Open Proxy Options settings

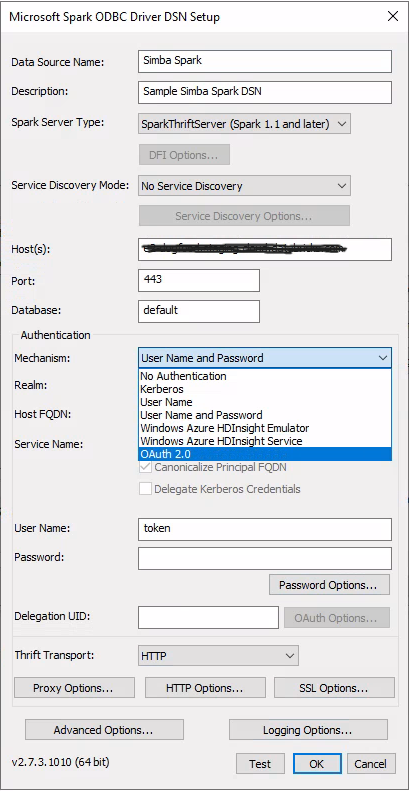click(74, 688)
